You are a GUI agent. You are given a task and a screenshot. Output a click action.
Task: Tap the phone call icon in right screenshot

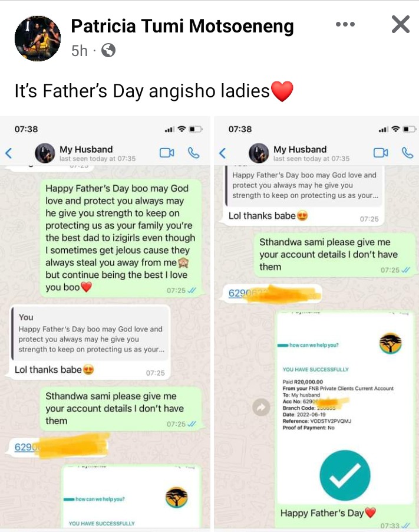tap(407, 153)
